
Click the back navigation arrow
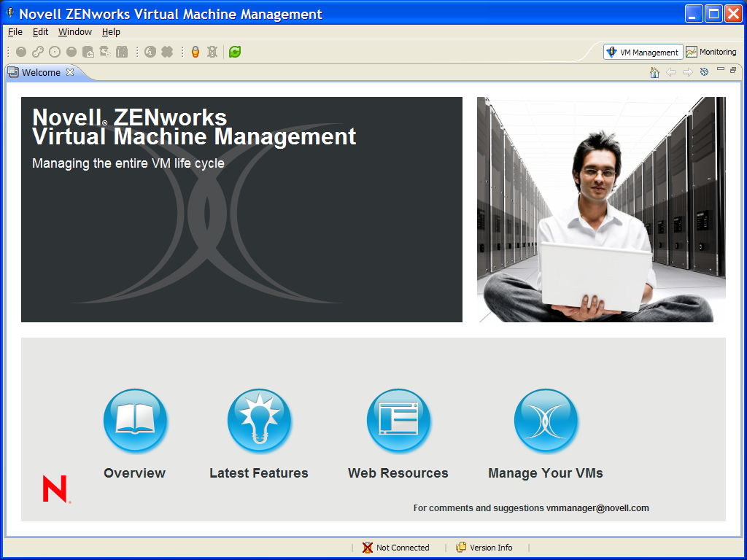tap(671, 71)
